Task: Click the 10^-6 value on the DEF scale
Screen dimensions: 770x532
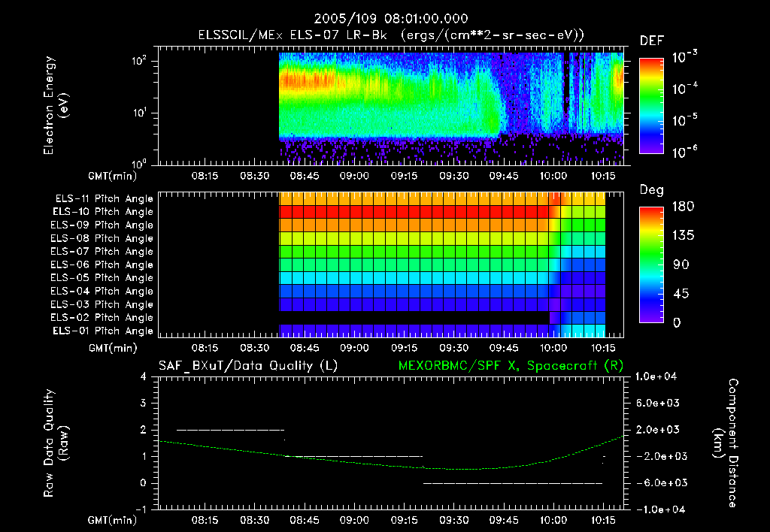Action: coord(684,153)
